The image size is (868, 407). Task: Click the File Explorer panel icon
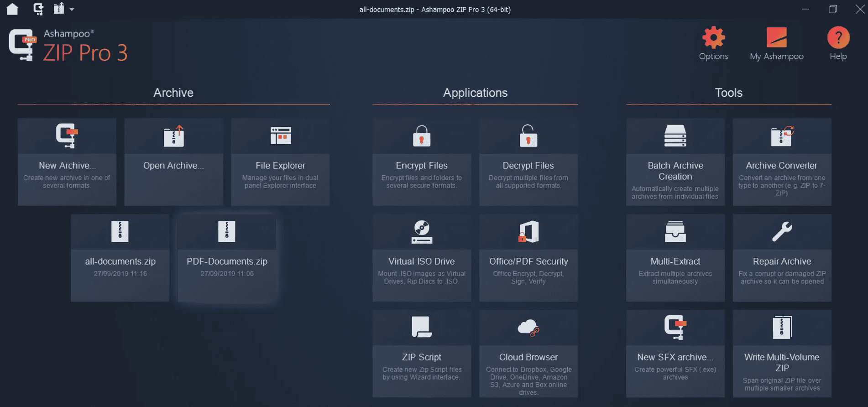click(281, 136)
